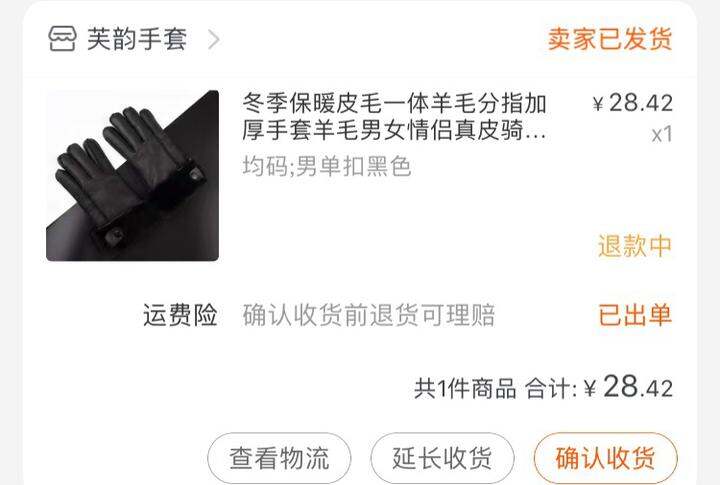Tap the 查看物流 button

(279, 458)
